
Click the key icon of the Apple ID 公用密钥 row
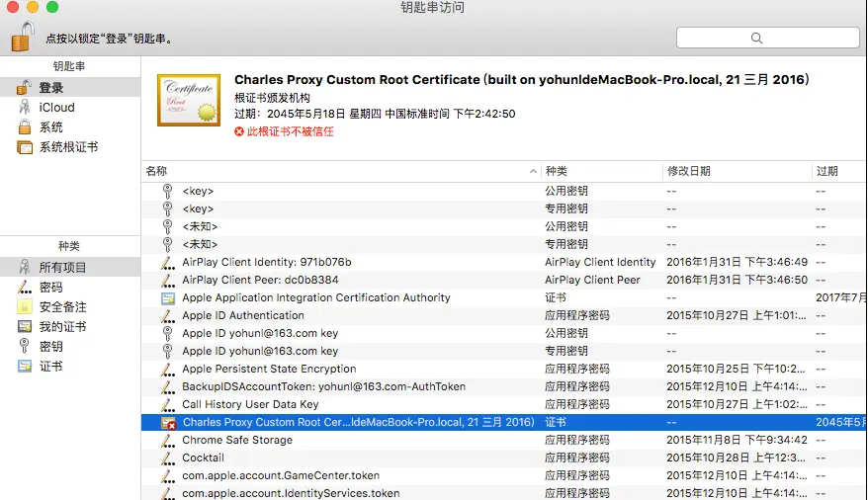[x=167, y=334]
